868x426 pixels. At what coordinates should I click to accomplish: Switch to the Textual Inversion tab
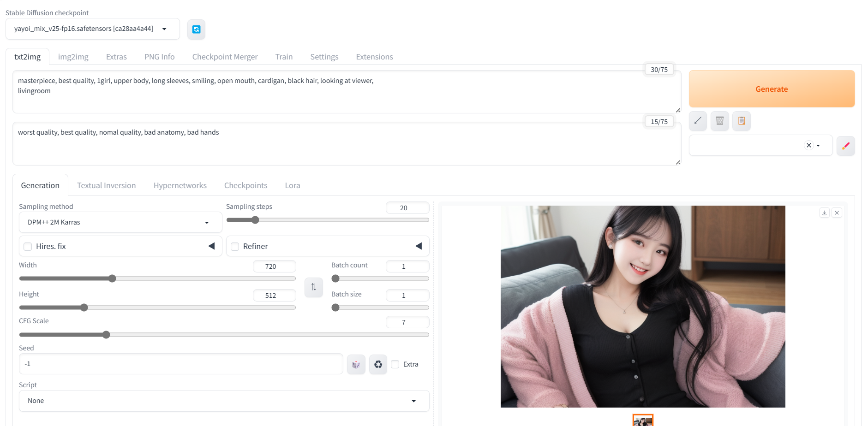107,185
